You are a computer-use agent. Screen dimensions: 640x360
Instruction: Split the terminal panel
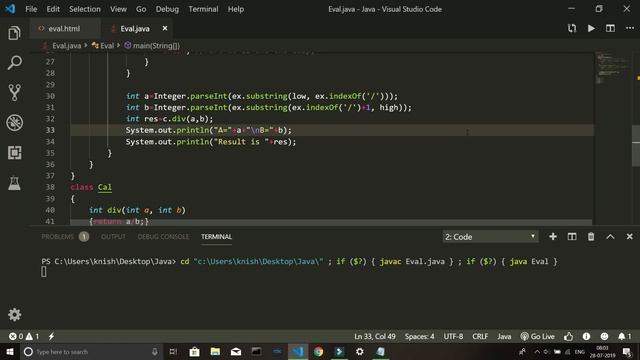572,237
